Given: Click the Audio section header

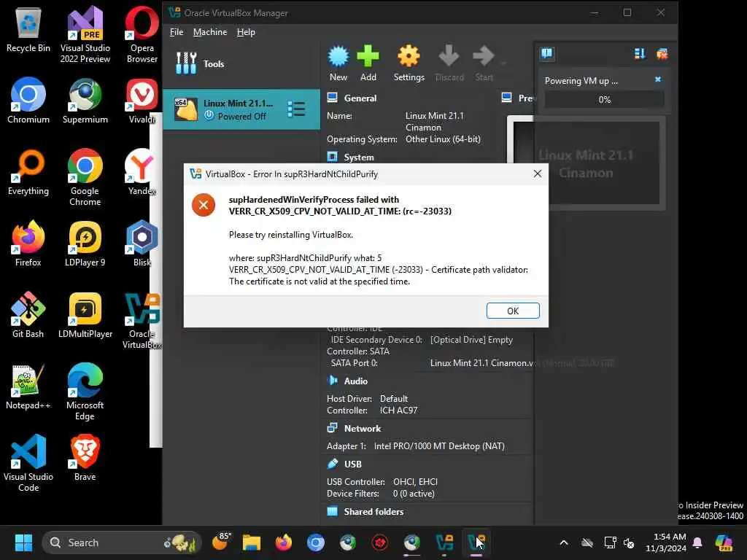Looking at the screenshot, I should pyautogui.click(x=355, y=381).
